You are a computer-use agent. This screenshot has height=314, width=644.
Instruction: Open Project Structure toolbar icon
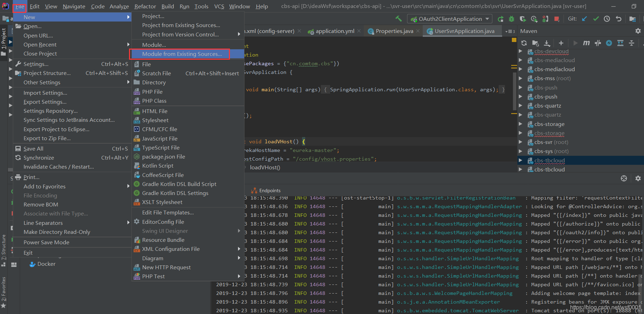[x=633, y=19]
